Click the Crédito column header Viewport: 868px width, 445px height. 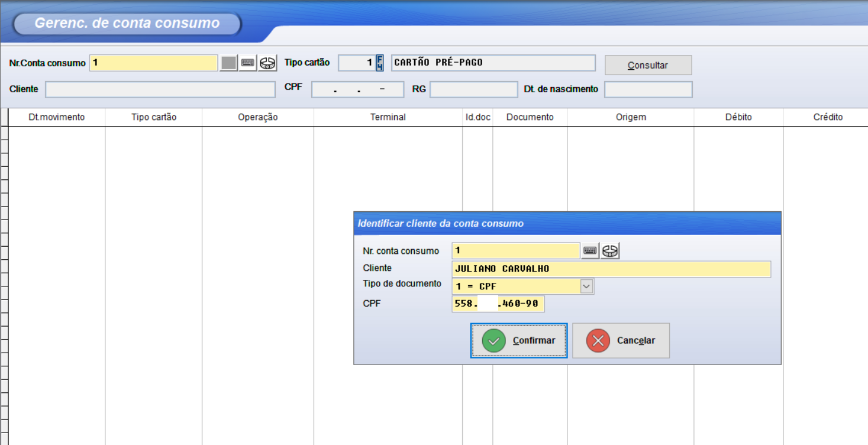click(828, 117)
